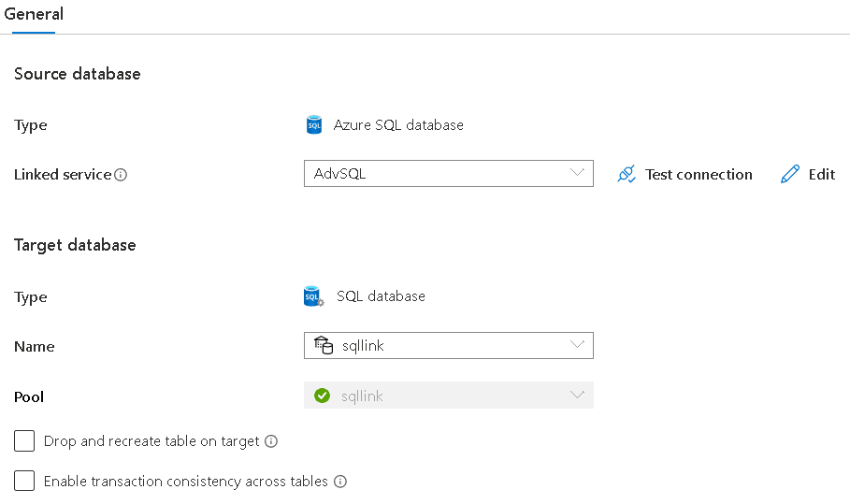850x504 pixels.
Task: Click the info icon beside Linked service
Action: click(x=121, y=175)
